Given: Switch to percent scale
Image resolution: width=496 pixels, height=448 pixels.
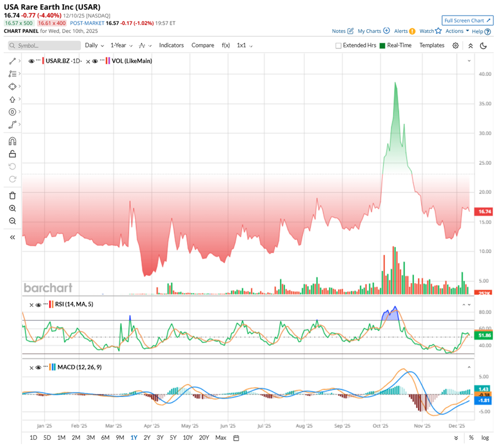Looking at the screenshot, I should [x=471, y=438].
